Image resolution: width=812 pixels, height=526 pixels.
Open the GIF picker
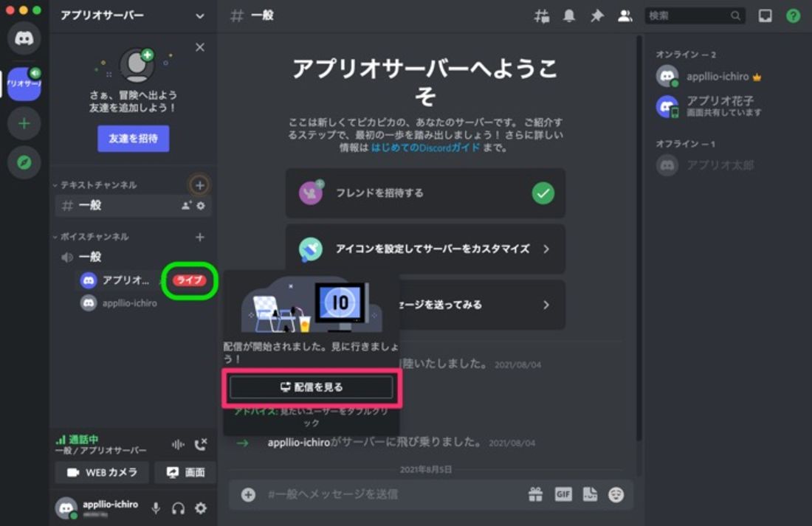tap(563, 494)
